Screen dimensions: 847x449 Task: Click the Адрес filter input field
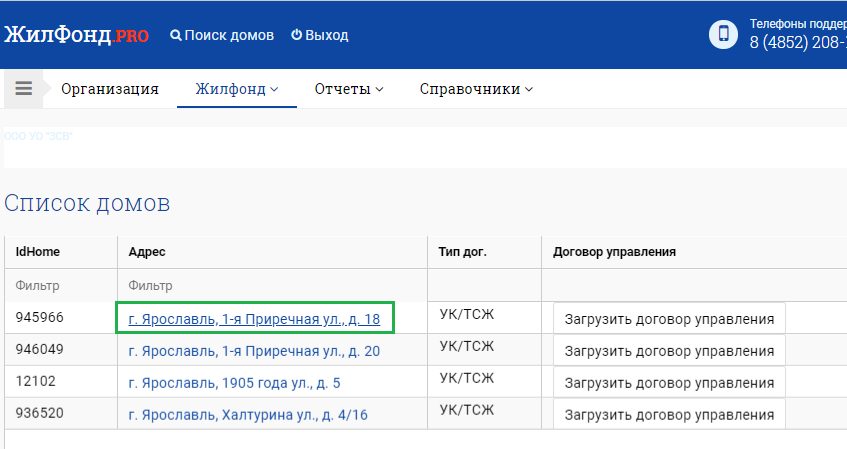tap(272, 285)
